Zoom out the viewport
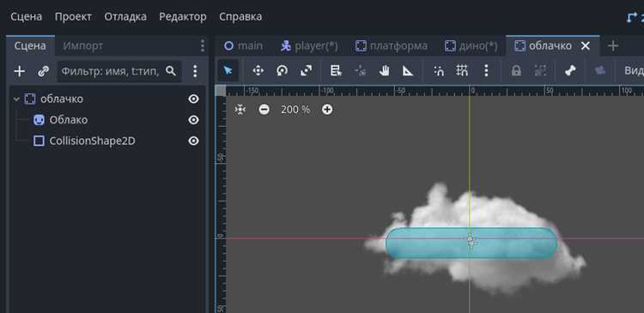The image size is (644, 313). (x=264, y=110)
